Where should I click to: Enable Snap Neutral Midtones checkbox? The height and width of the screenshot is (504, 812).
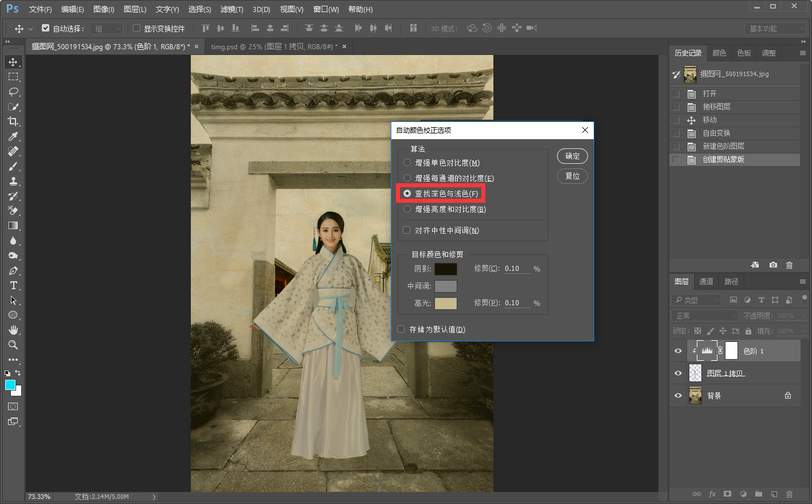click(406, 230)
